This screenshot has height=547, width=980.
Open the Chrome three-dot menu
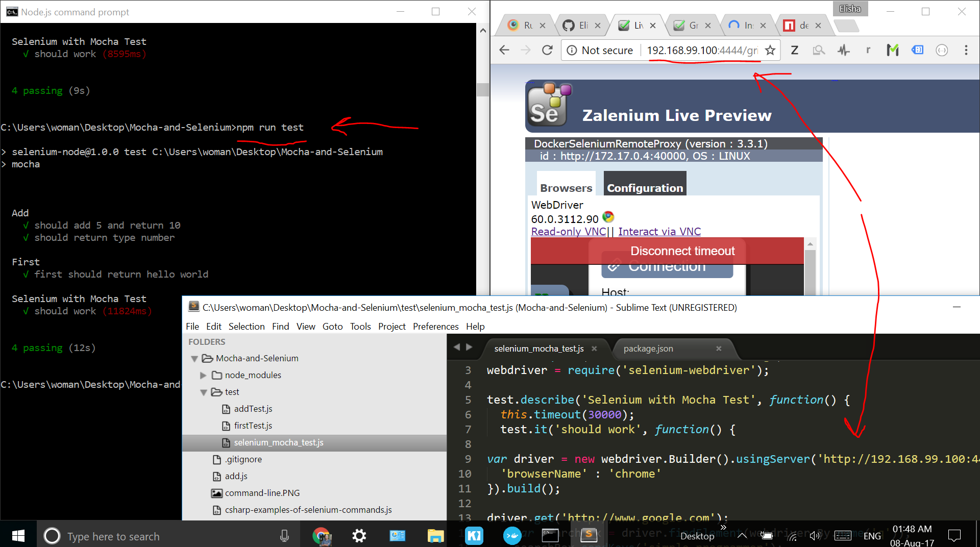966,50
